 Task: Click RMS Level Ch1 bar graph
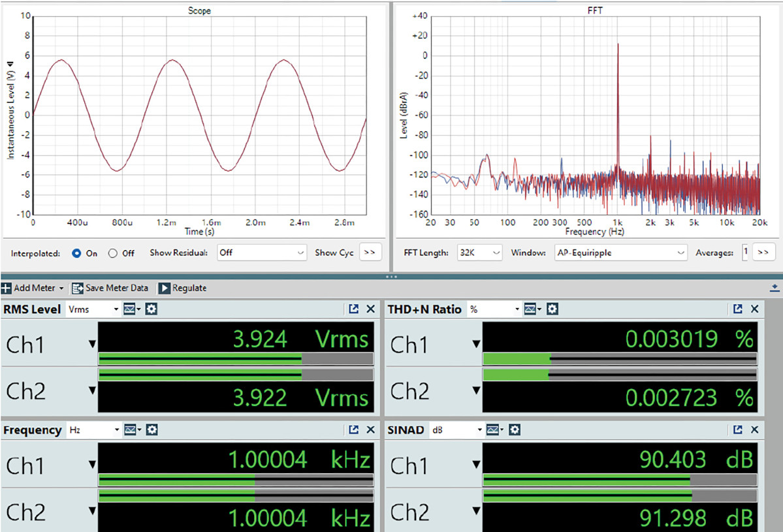coord(236,359)
